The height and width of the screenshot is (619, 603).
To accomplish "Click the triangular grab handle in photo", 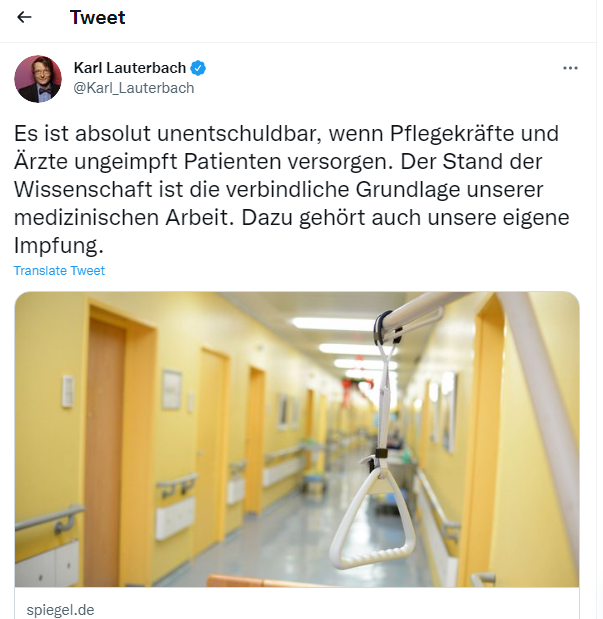I will 372,518.
